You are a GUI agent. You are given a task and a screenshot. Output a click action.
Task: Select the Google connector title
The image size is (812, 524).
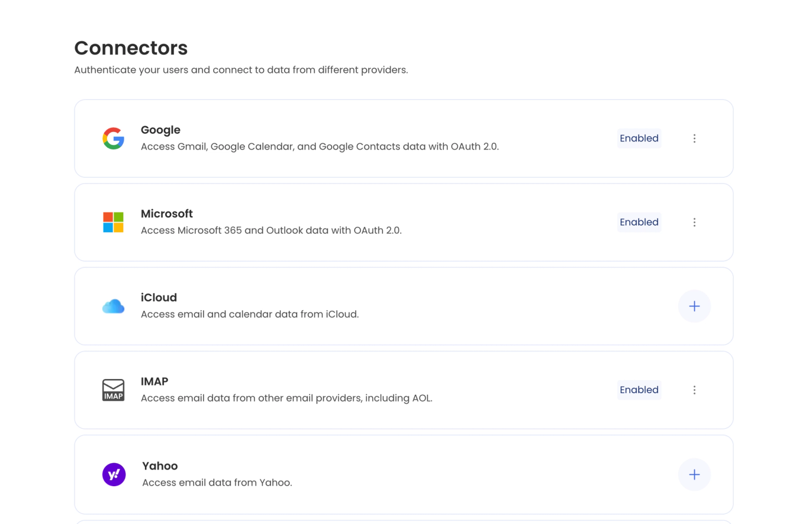[x=161, y=130]
